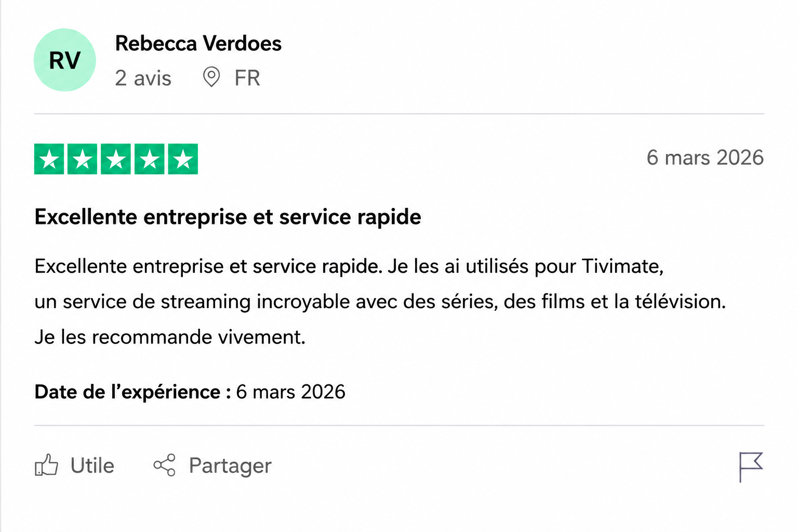Click the 6 mars 2026 review date
This screenshot has width=798, height=532.
pyautogui.click(x=705, y=157)
